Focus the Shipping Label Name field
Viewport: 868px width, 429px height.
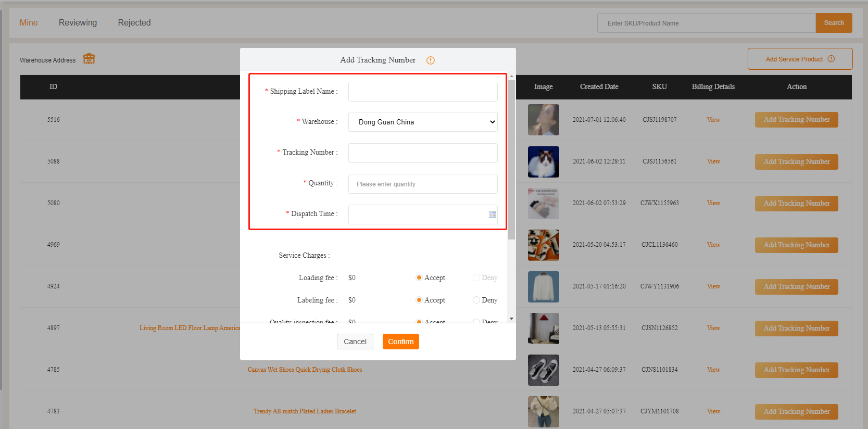pos(423,92)
